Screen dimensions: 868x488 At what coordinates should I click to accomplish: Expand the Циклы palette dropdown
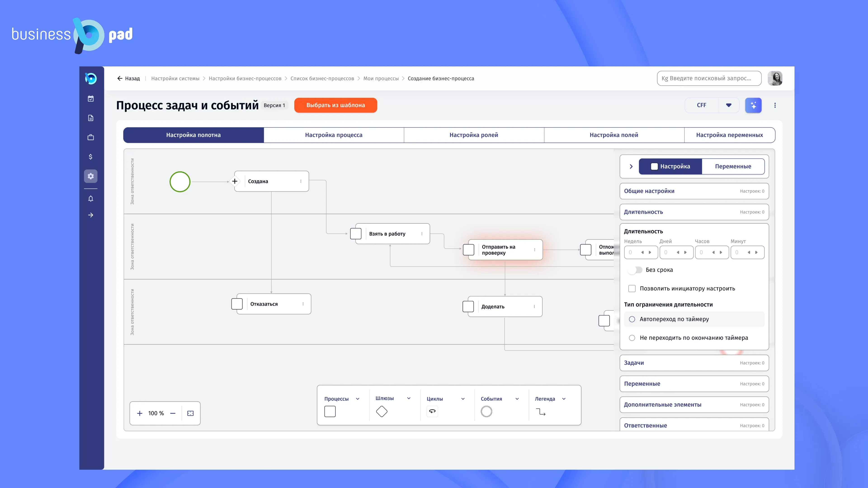[x=463, y=399]
